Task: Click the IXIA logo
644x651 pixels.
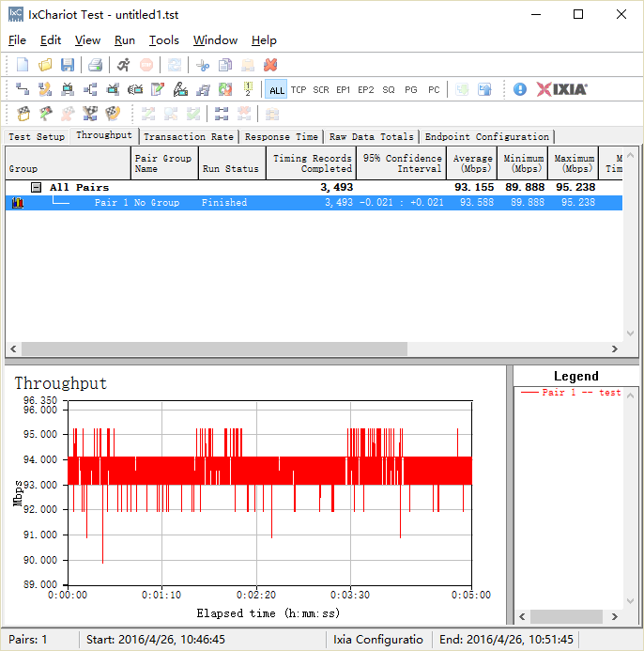Action: point(561,89)
